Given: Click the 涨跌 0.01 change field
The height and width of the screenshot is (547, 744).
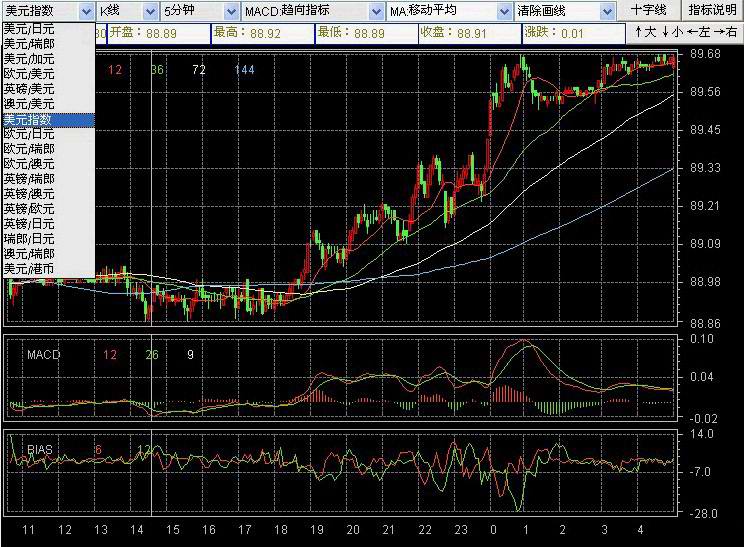Looking at the screenshot, I should click(x=574, y=33).
